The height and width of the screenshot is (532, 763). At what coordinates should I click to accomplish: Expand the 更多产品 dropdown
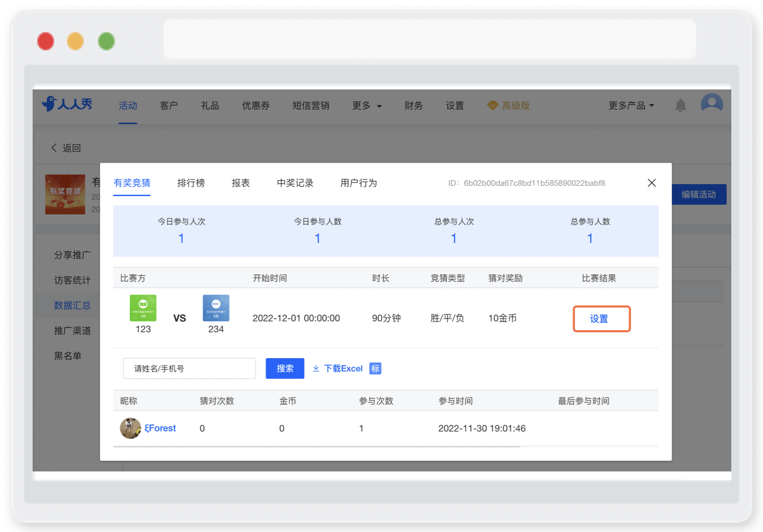click(x=631, y=106)
